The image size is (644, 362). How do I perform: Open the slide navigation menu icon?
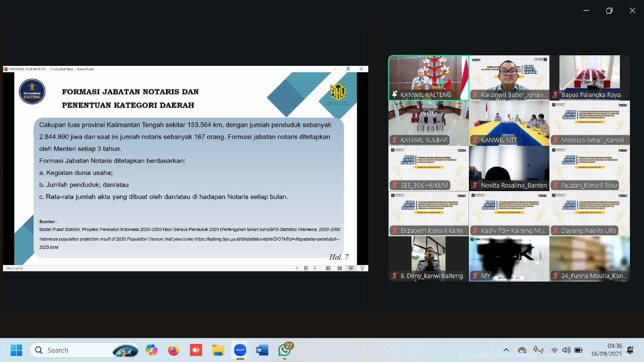(306, 268)
